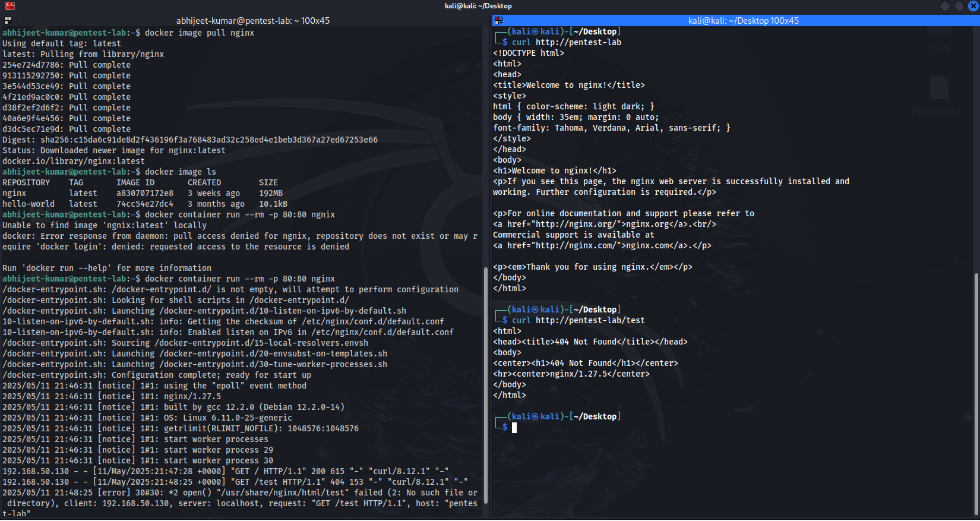Click the "Run 'docker run --help'" hint line

tap(107, 268)
